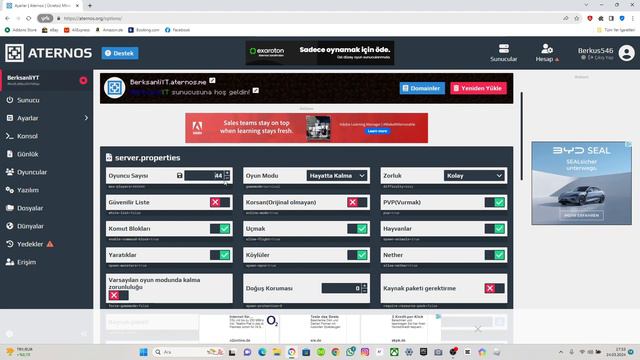Image resolution: width=640 pixels, height=360 pixels.
Task: Click the Adobe Learn more button
Action: (x=377, y=131)
